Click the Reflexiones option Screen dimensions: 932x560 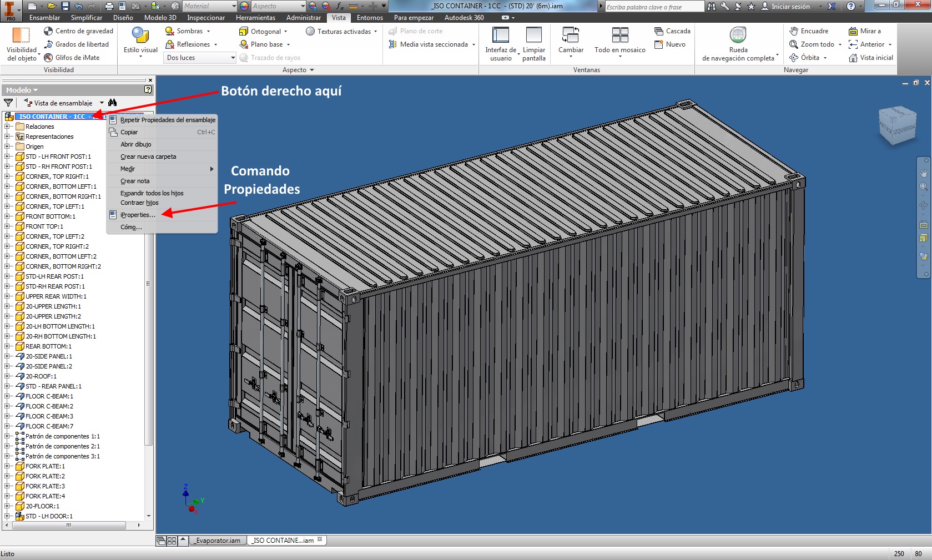pos(192,44)
